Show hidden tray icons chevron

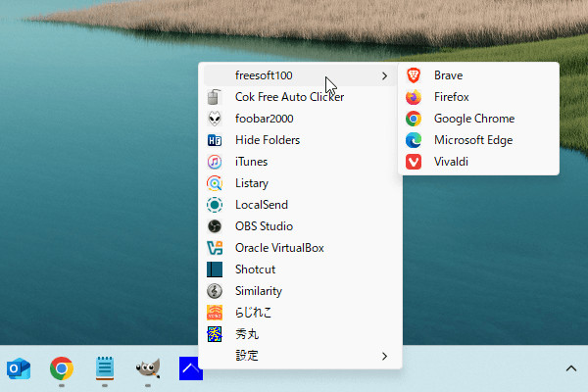click(571, 368)
